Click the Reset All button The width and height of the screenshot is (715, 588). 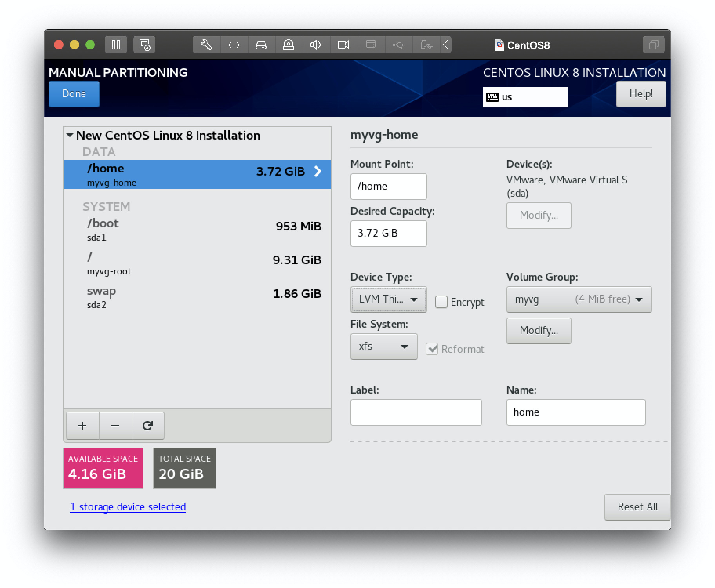point(637,507)
